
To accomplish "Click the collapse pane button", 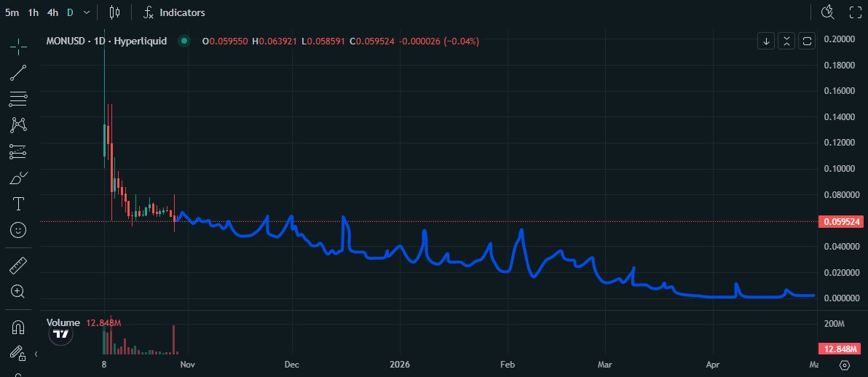I will 786,41.
